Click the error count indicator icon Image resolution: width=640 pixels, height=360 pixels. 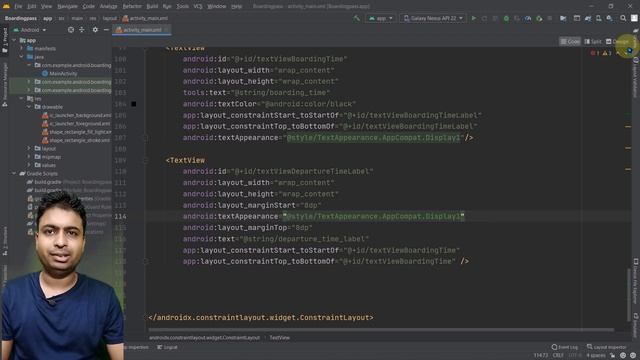[x=595, y=53]
